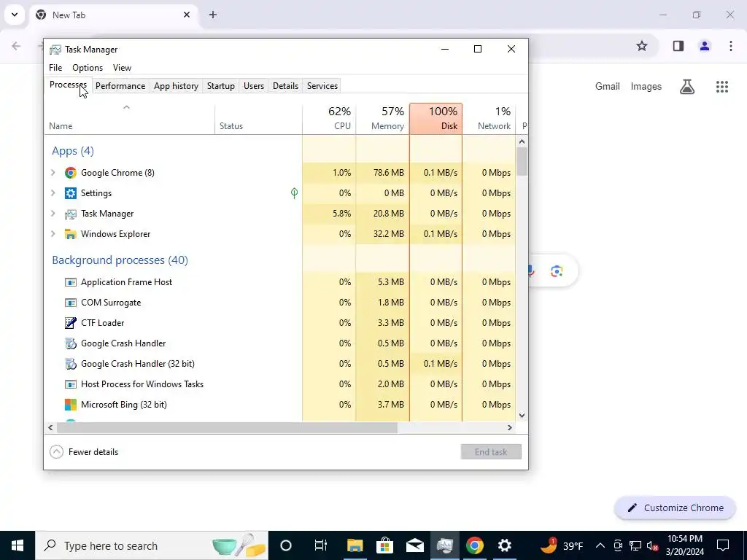Click the Google Chrome app icon in process list
This screenshot has width=747, height=560.
(x=71, y=173)
